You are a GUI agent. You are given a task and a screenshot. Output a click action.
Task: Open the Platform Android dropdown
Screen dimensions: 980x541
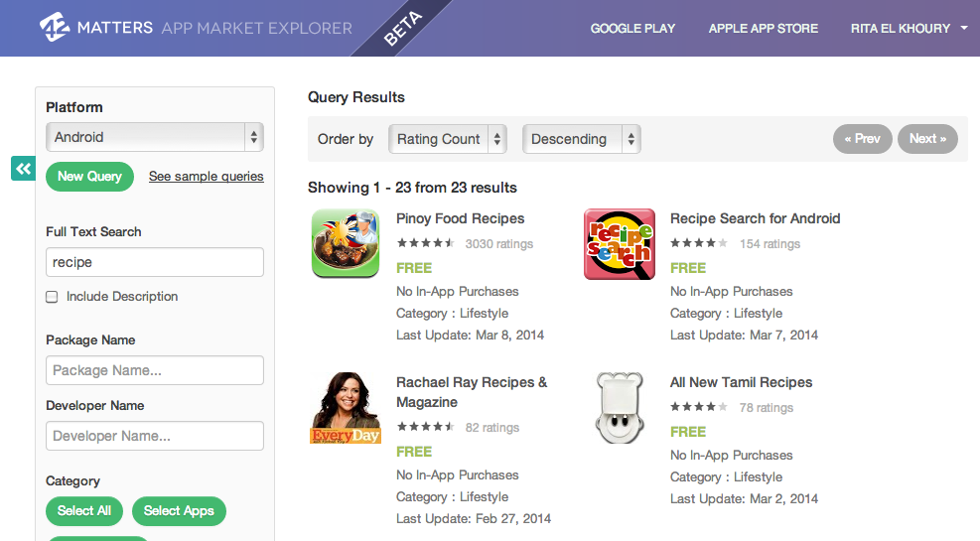[x=155, y=137]
